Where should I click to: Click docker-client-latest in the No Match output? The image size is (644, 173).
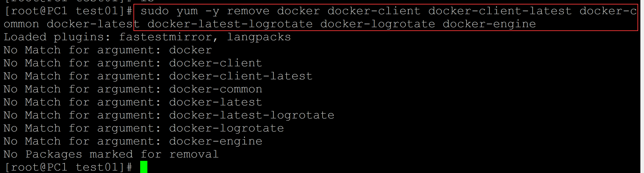(241, 76)
